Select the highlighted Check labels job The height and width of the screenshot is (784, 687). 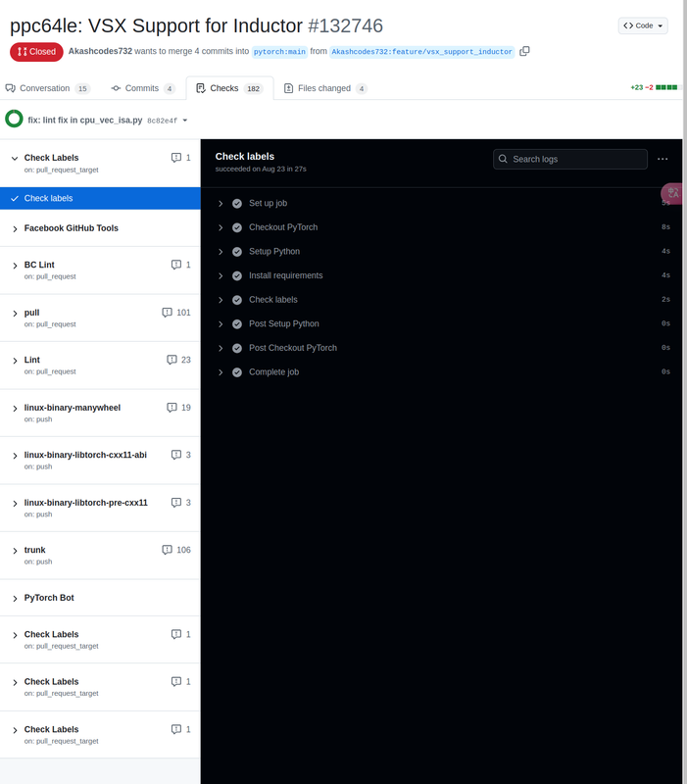pos(100,199)
